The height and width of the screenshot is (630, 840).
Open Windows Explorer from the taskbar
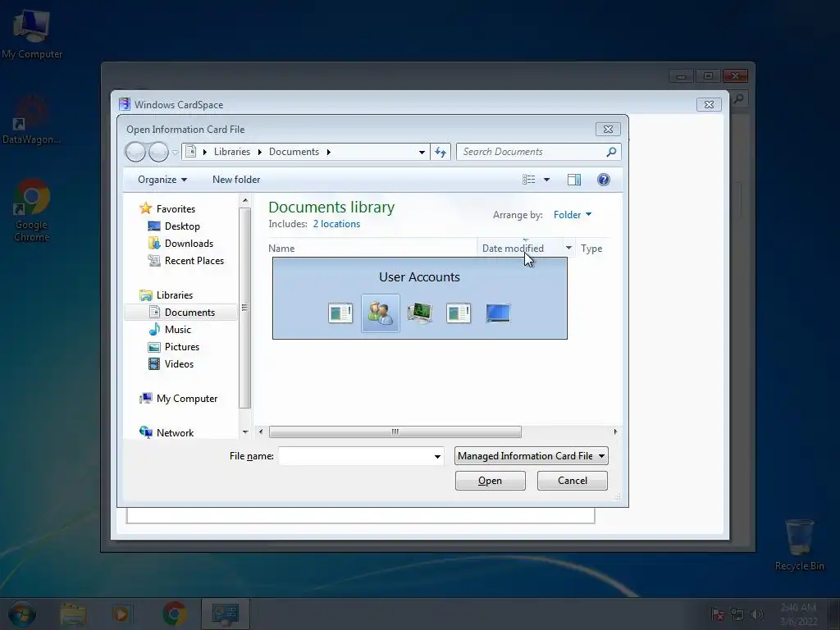[x=73, y=614]
